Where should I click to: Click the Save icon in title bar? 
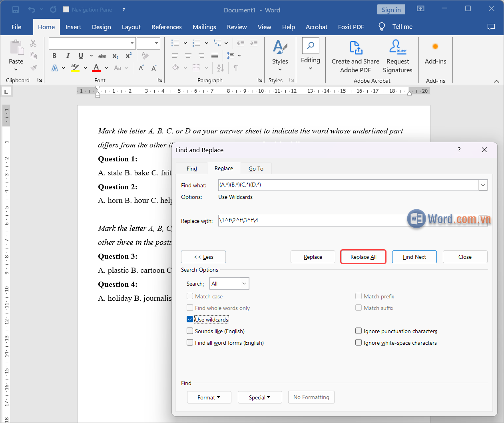(16, 10)
